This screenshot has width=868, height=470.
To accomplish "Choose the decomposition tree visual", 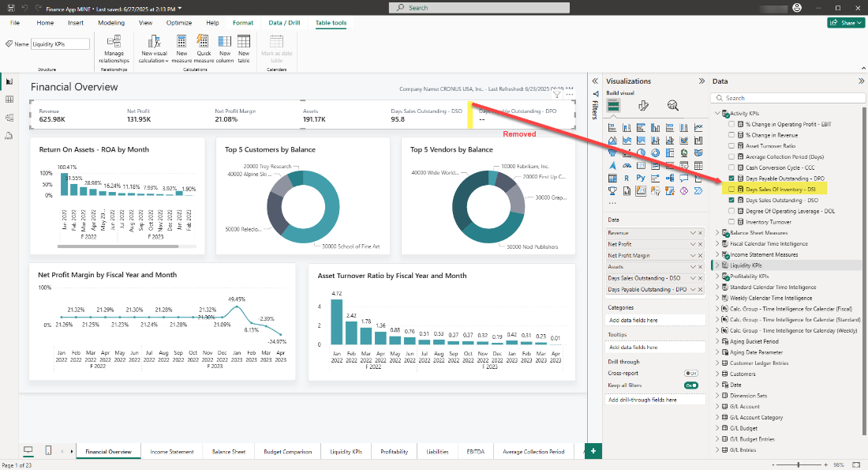I will pyautogui.click(x=670, y=178).
